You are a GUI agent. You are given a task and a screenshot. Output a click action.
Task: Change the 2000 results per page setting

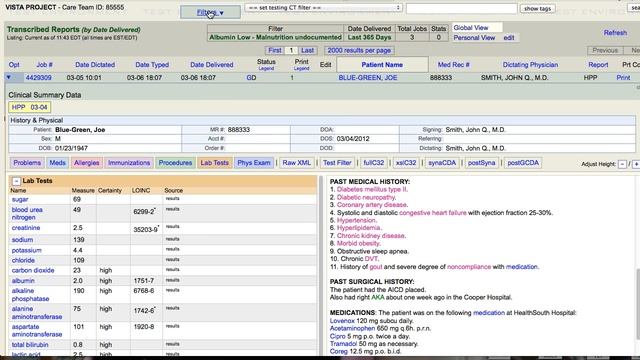click(359, 50)
